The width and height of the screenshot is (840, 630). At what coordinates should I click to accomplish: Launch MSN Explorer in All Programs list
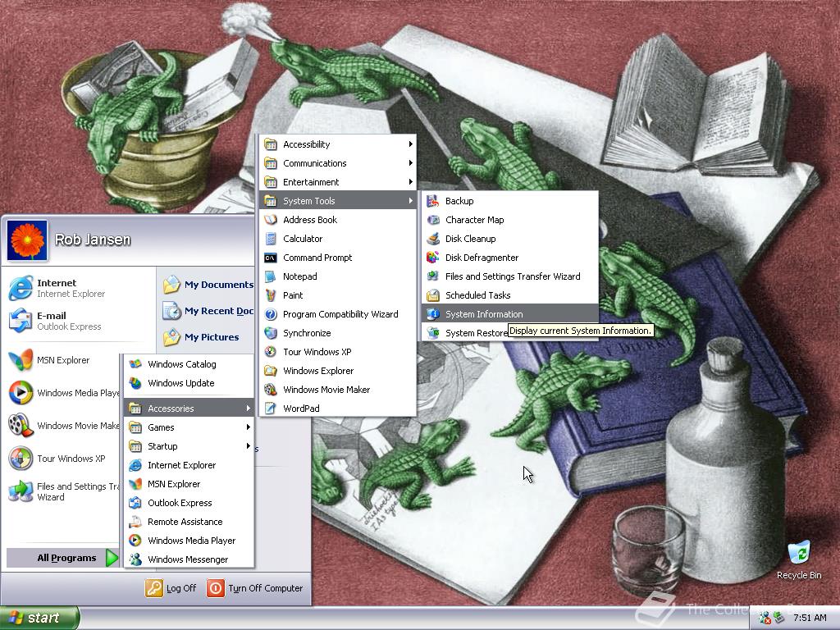[x=189, y=484]
